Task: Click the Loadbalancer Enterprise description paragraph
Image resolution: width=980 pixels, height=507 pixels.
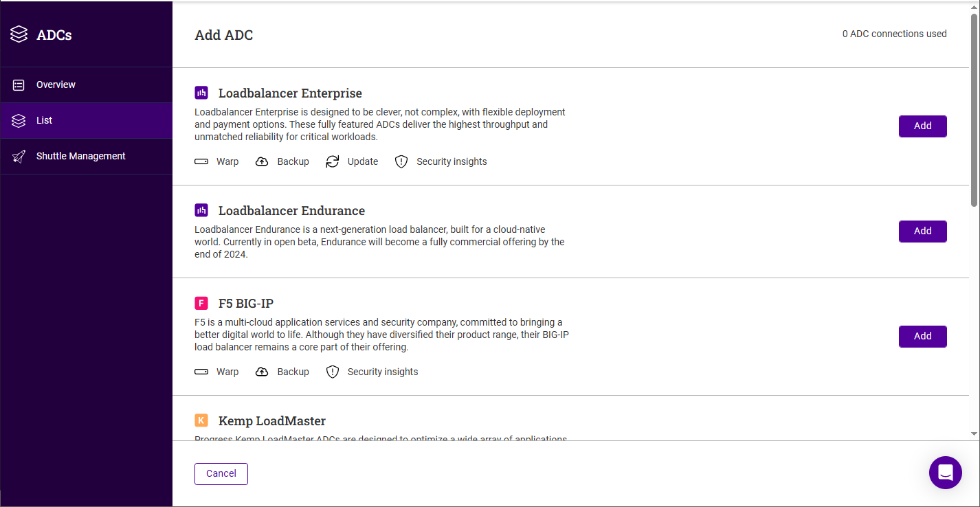Action: (x=380, y=124)
